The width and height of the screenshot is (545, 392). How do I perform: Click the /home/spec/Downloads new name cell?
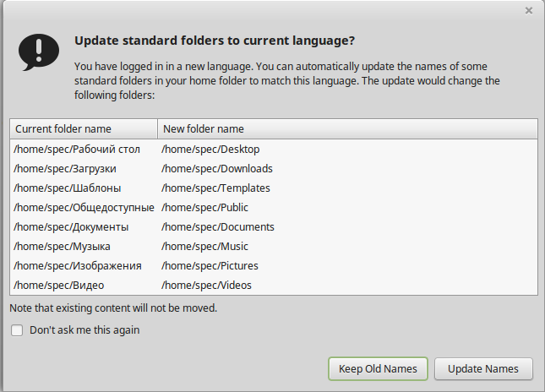[217, 169]
